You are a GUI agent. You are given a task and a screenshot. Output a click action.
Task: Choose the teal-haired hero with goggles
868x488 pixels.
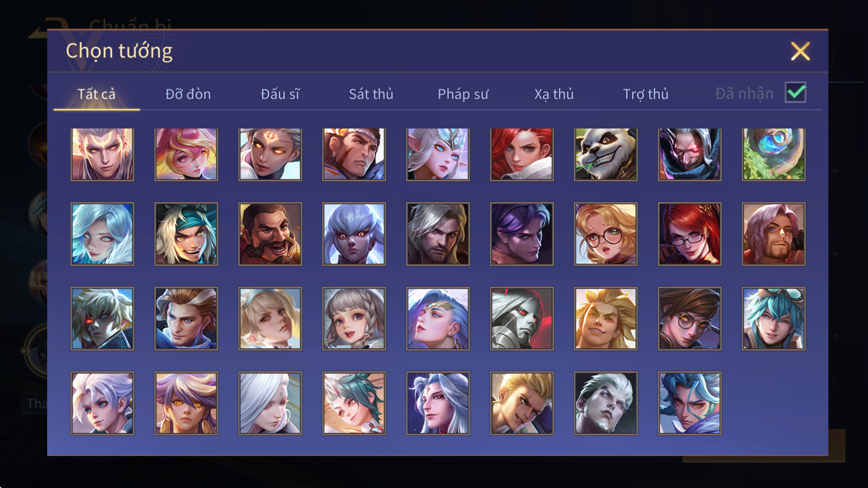[x=774, y=318]
